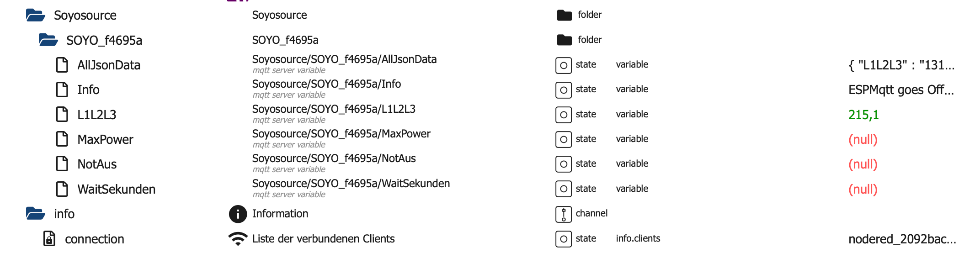
Task: Select the WaitSekunden tree item
Action: 116,189
